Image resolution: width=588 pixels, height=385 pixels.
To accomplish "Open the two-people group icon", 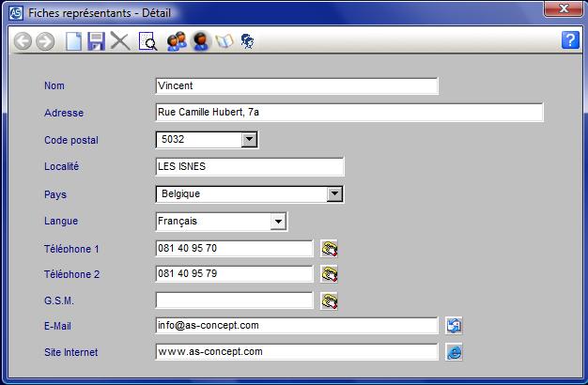I will click(x=177, y=41).
